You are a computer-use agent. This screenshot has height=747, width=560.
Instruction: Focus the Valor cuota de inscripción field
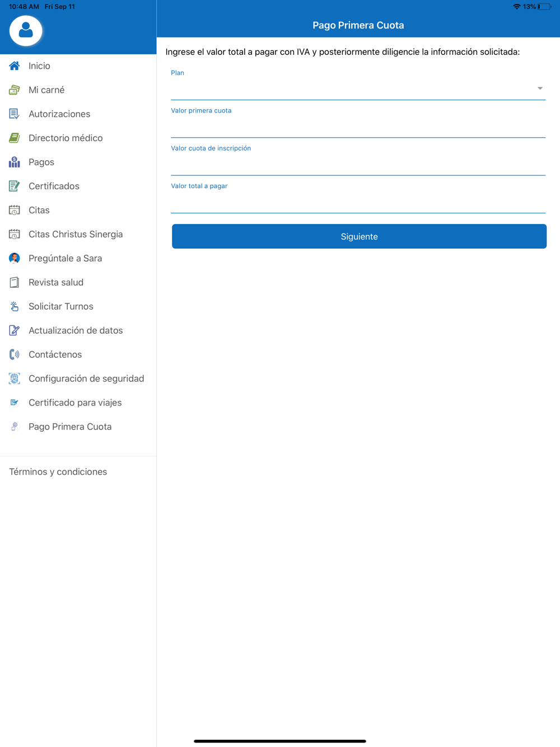click(x=358, y=165)
